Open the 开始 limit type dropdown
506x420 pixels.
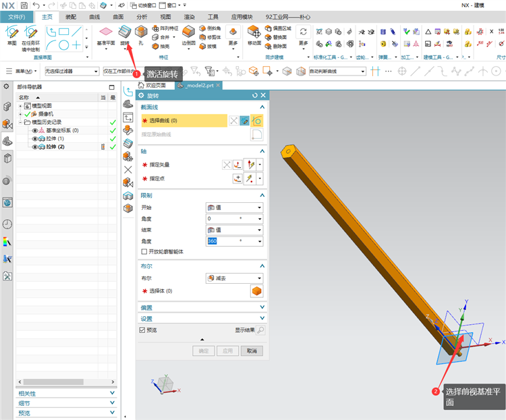click(234, 208)
